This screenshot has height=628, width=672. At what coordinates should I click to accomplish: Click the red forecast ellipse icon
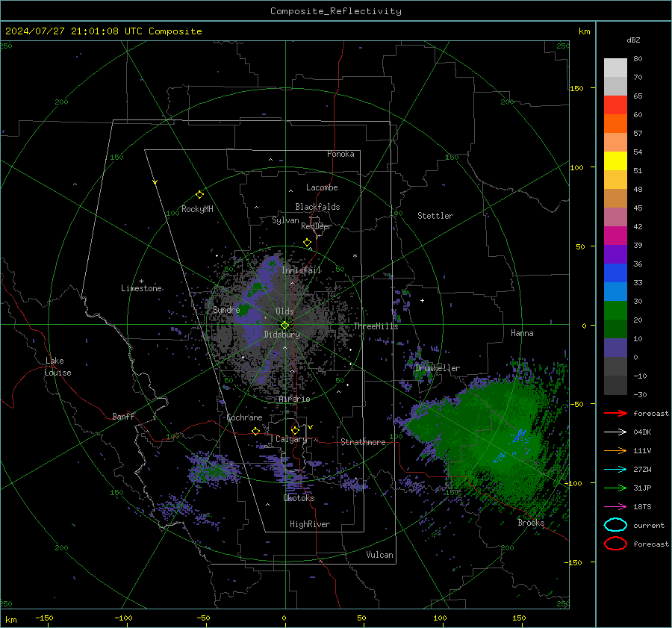click(615, 544)
